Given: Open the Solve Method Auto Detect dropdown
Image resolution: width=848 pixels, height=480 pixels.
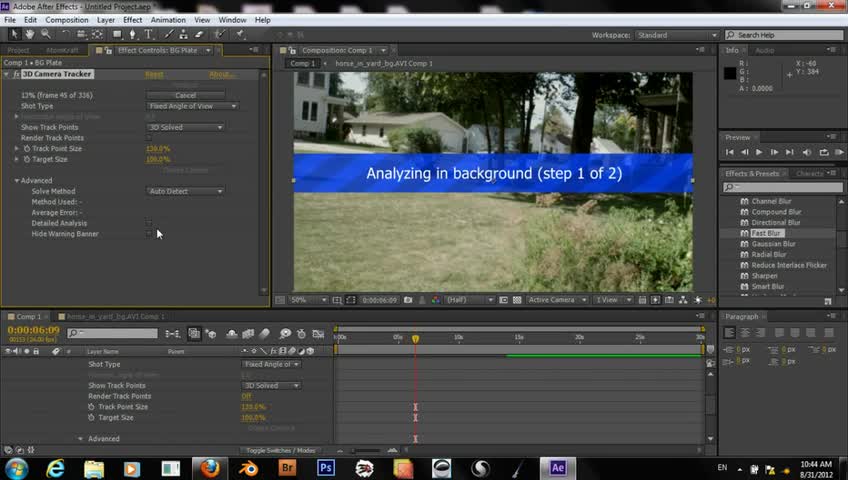Looking at the screenshot, I should 185,191.
